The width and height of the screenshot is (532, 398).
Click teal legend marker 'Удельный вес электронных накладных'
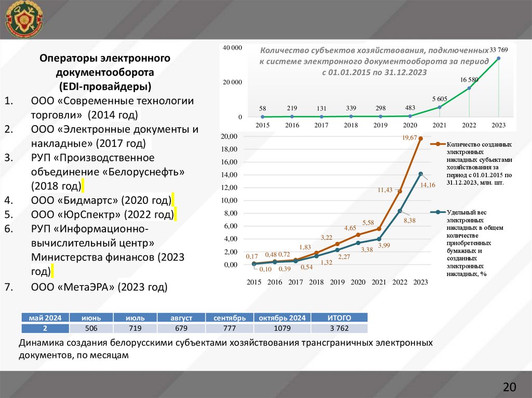coord(438,212)
